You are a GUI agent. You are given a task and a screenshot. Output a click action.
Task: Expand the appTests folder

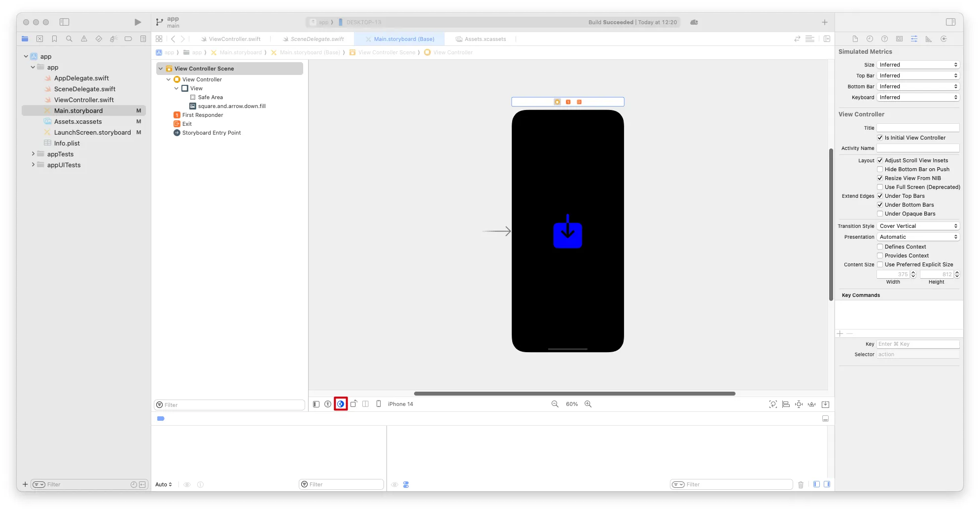click(x=33, y=154)
